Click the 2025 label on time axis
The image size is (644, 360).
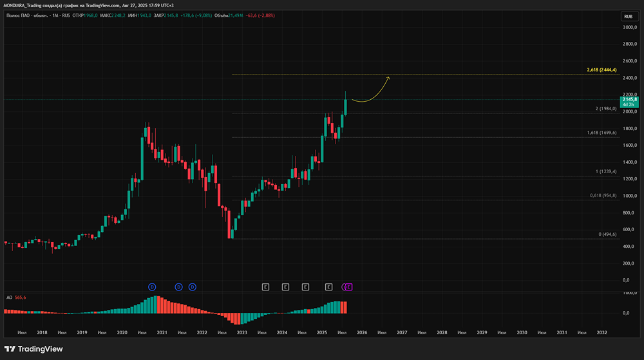point(322,332)
